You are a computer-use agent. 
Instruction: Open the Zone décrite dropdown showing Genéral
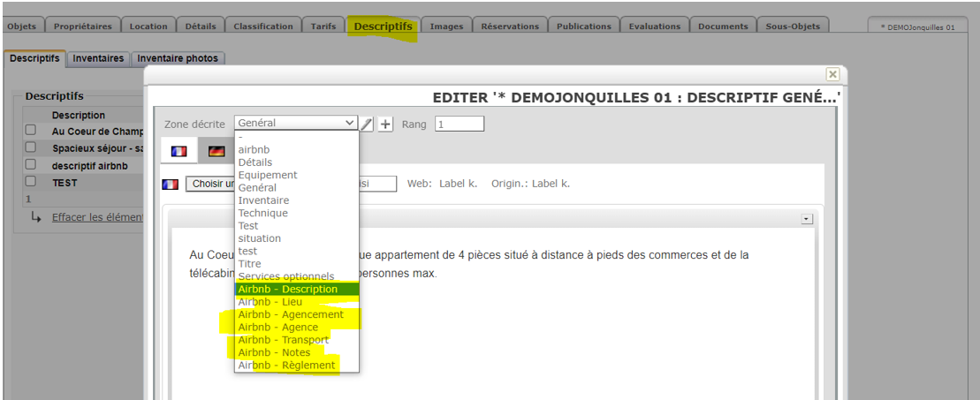(296, 124)
